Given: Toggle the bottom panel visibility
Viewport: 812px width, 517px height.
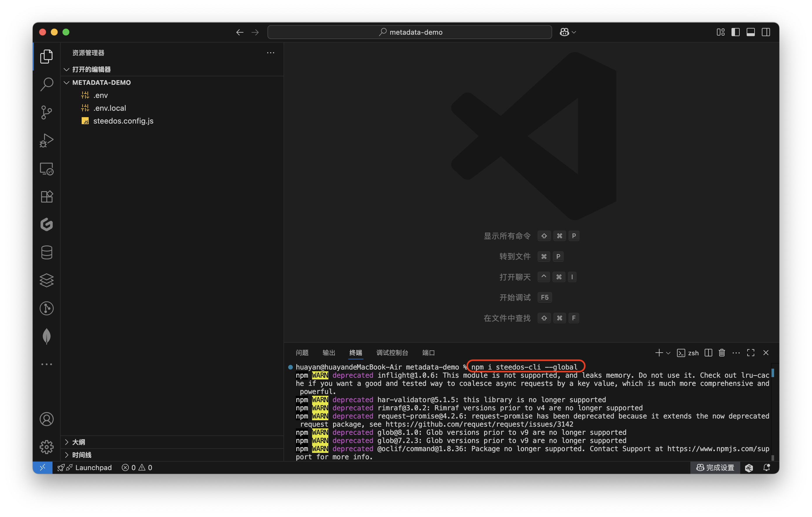Looking at the screenshot, I should coord(751,32).
